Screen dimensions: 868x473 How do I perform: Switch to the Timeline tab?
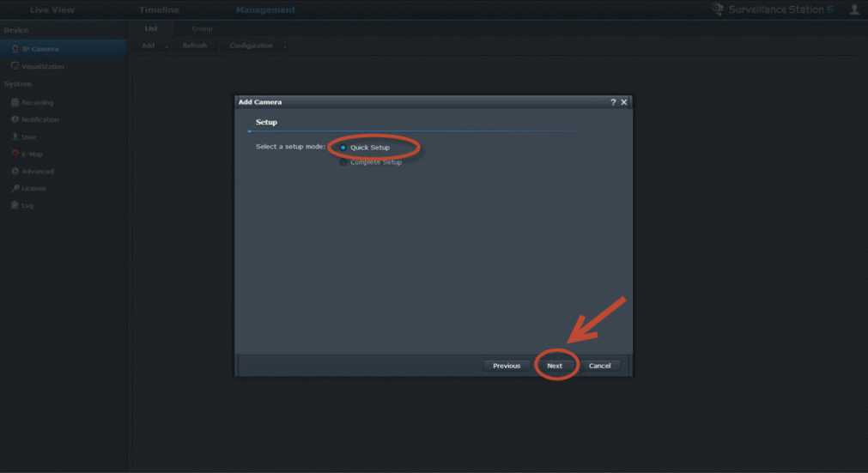[159, 10]
